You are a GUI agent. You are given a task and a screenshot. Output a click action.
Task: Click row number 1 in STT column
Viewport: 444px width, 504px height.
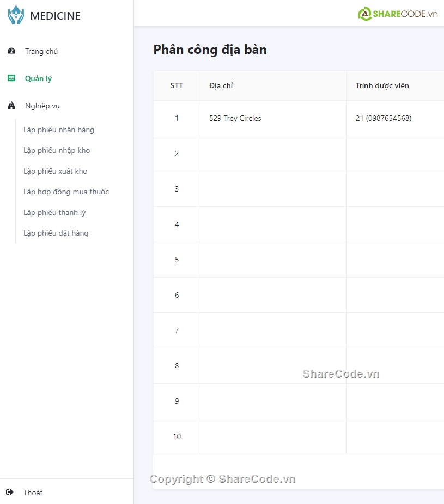click(177, 118)
